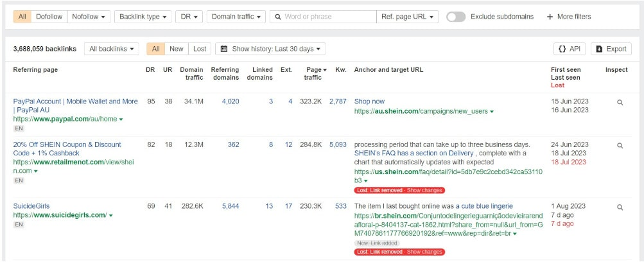Click the API curly braces icon
This screenshot has height=262, width=644.
pyautogui.click(x=562, y=49)
